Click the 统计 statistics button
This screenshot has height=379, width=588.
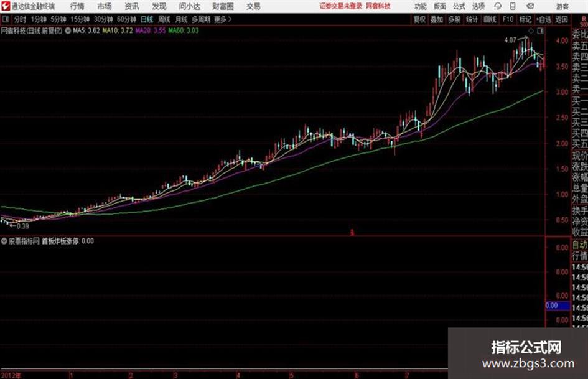pos(472,19)
